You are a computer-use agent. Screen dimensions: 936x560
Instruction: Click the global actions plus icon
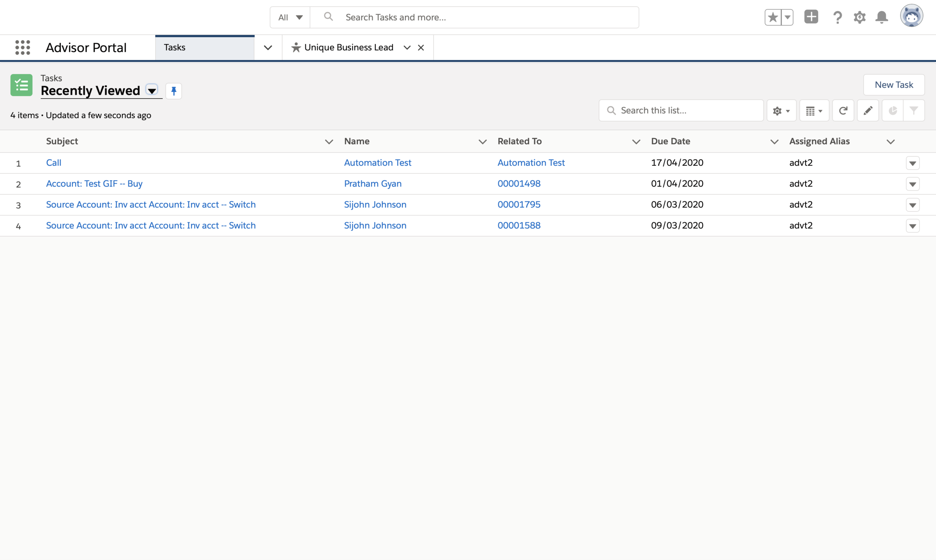[811, 17]
